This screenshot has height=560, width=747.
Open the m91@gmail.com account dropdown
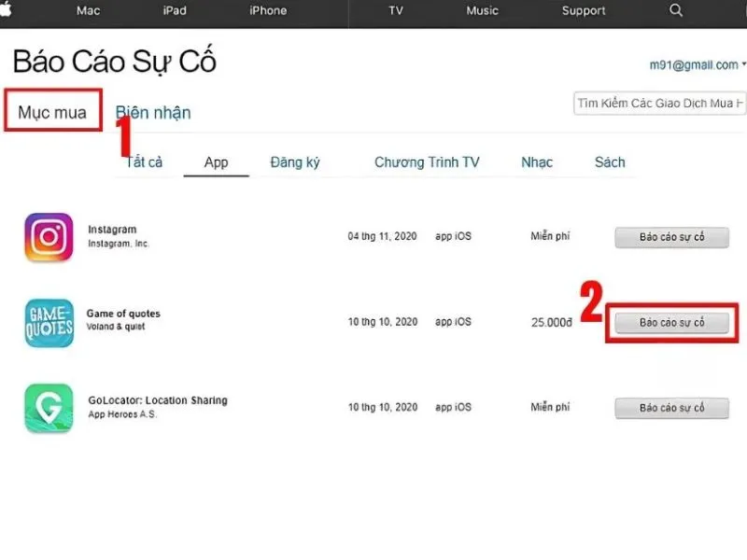(698, 64)
